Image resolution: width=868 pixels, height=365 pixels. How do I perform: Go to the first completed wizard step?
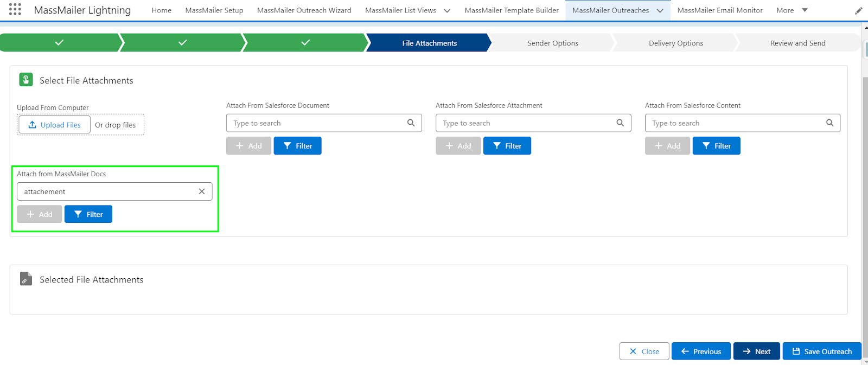pos(60,43)
